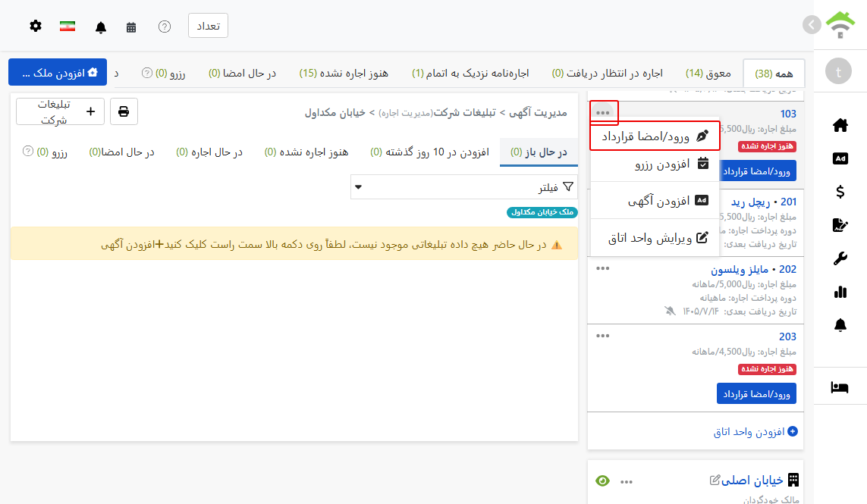Click ورود/امضا قرارداد button for unit 203

coord(756,393)
